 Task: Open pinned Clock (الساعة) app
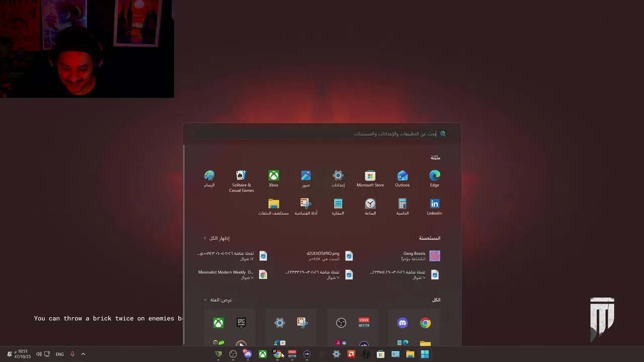[370, 207]
